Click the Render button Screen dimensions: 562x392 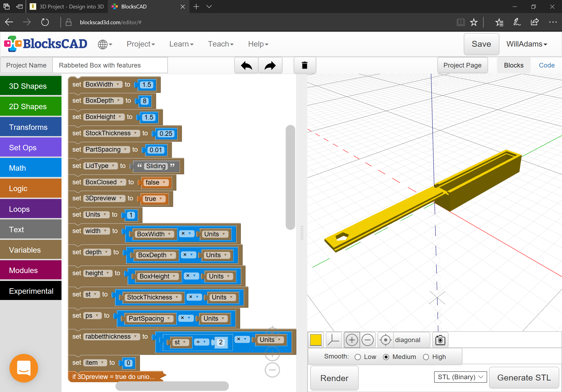pyautogui.click(x=334, y=378)
